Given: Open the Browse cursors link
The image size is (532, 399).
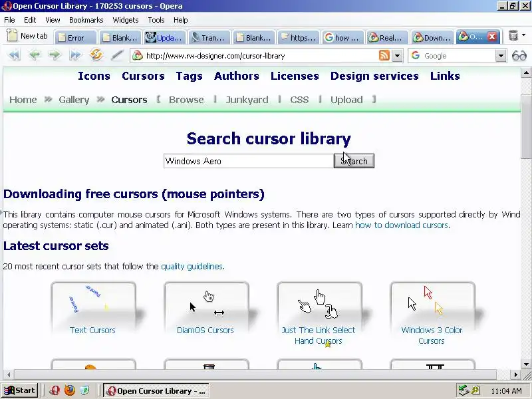Looking at the screenshot, I should pyautogui.click(x=186, y=100).
